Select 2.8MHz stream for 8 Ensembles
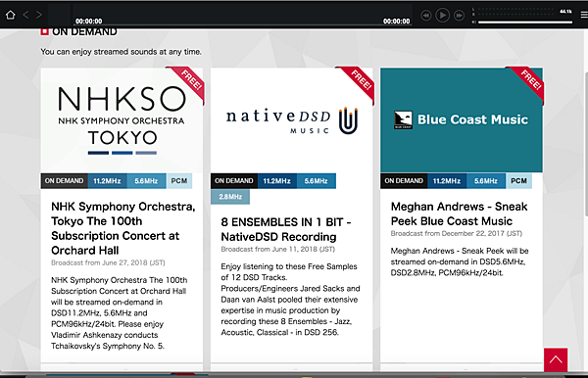This screenshot has height=378, width=588. tap(230, 197)
